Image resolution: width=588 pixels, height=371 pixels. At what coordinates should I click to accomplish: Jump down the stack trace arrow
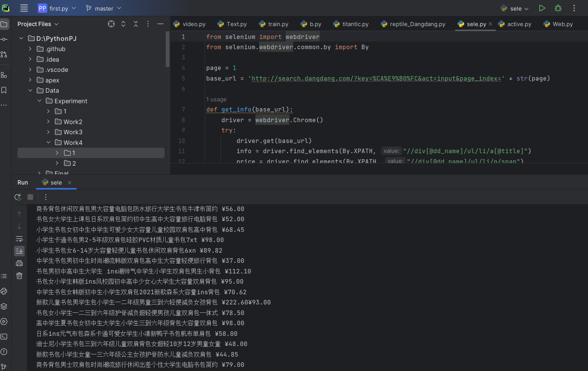tap(19, 227)
